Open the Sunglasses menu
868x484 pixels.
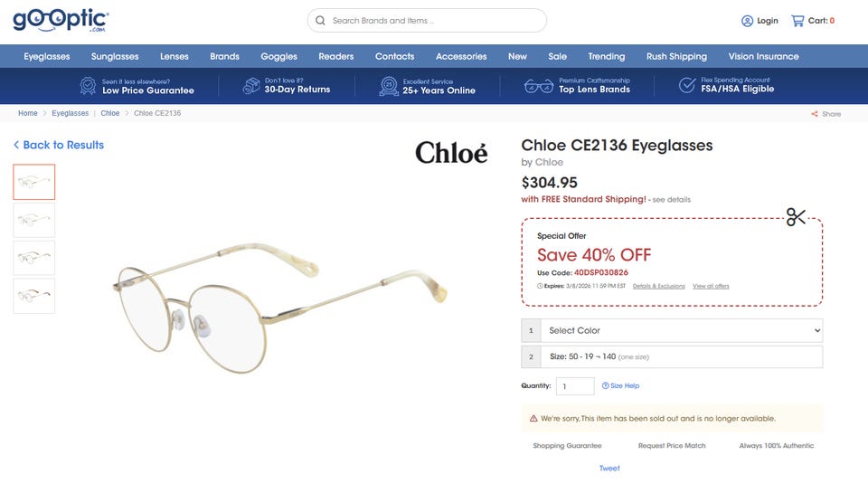[115, 56]
